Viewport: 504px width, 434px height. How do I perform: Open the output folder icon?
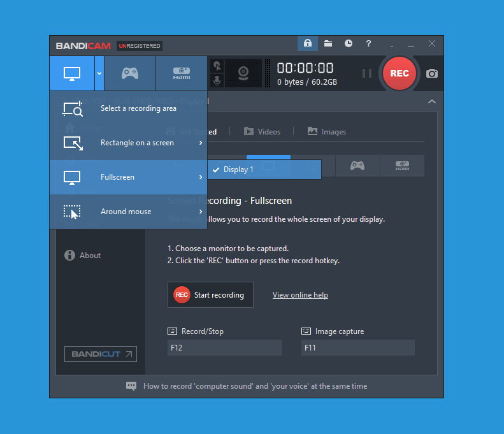point(328,43)
